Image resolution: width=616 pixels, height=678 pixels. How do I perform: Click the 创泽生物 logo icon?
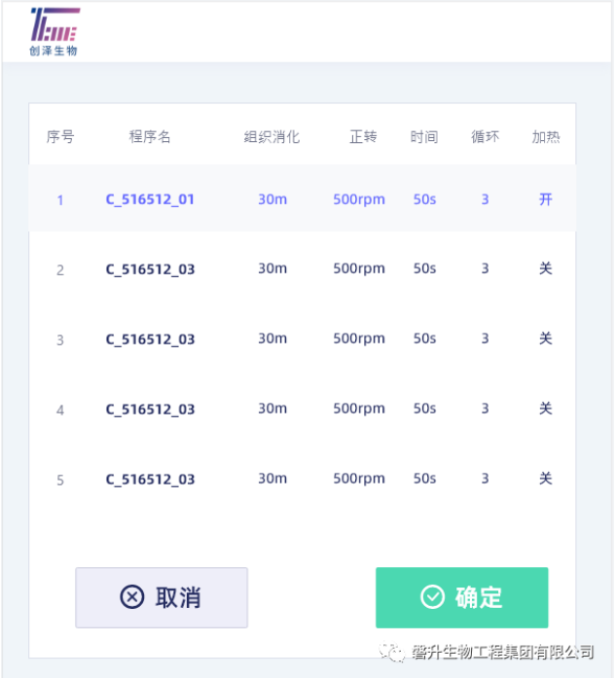54,31
